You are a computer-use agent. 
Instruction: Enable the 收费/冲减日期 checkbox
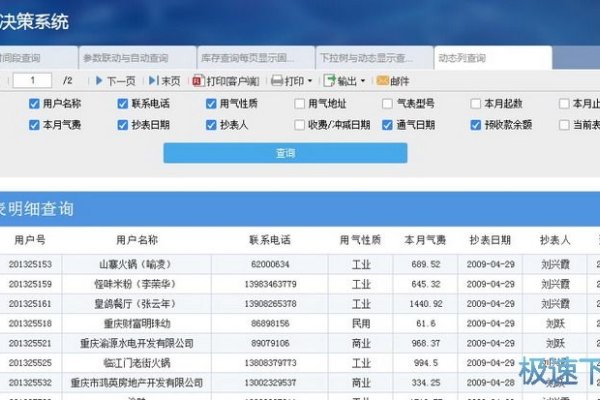tap(299, 125)
